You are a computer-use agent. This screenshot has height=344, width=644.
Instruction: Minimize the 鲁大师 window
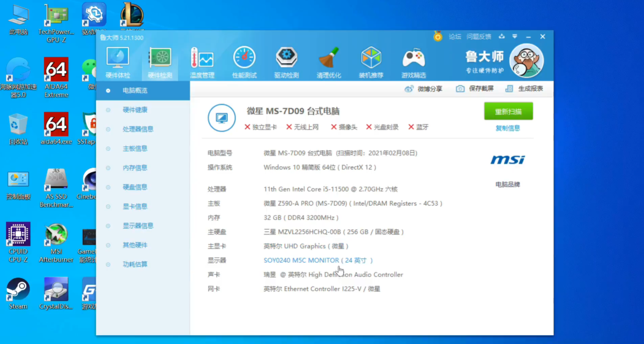[x=528, y=37]
